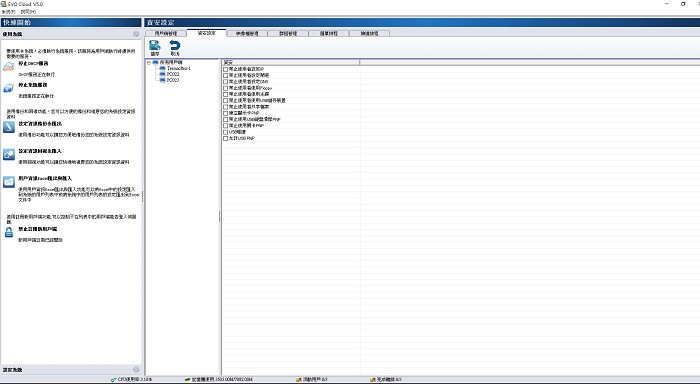Click the Cancel (取消) undo-arrow icon

(x=175, y=45)
